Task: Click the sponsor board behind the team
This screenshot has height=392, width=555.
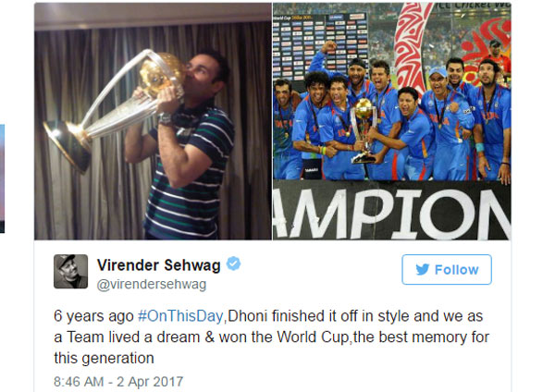Action: [321, 43]
